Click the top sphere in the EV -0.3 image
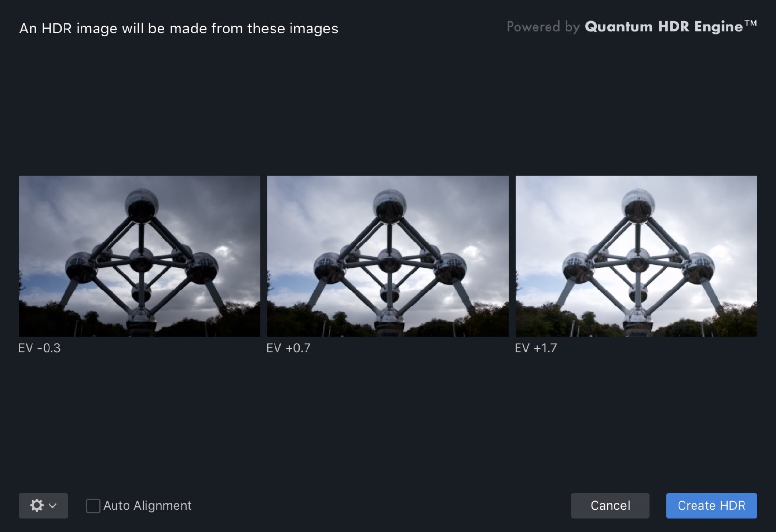Image resolution: width=776 pixels, height=532 pixels. click(142, 203)
